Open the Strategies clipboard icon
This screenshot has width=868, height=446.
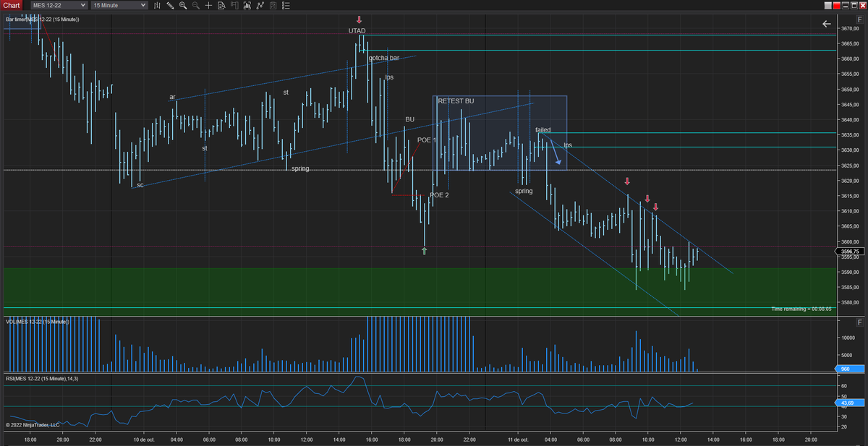click(272, 5)
